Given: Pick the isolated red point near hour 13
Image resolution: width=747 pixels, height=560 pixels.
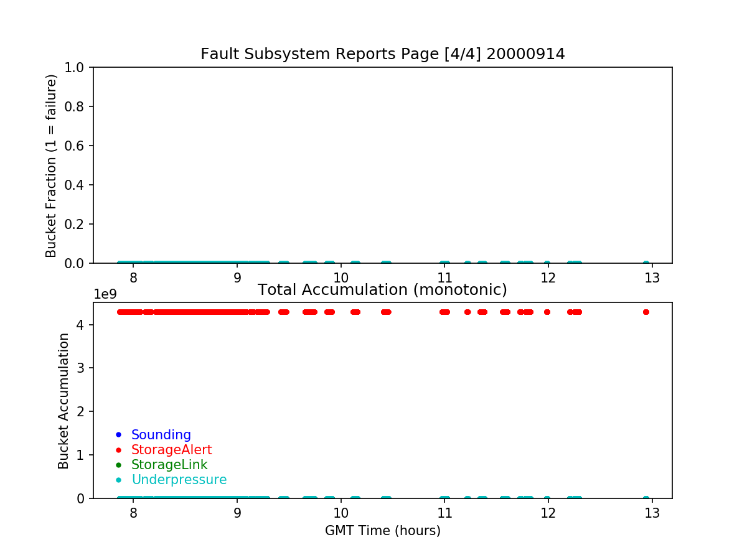Looking at the screenshot, I should pos(646,312).
